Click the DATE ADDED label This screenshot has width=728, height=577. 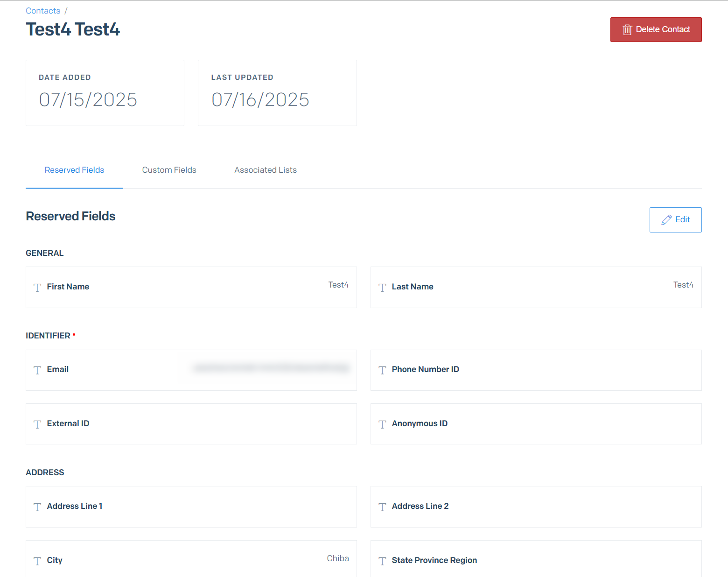65,77
